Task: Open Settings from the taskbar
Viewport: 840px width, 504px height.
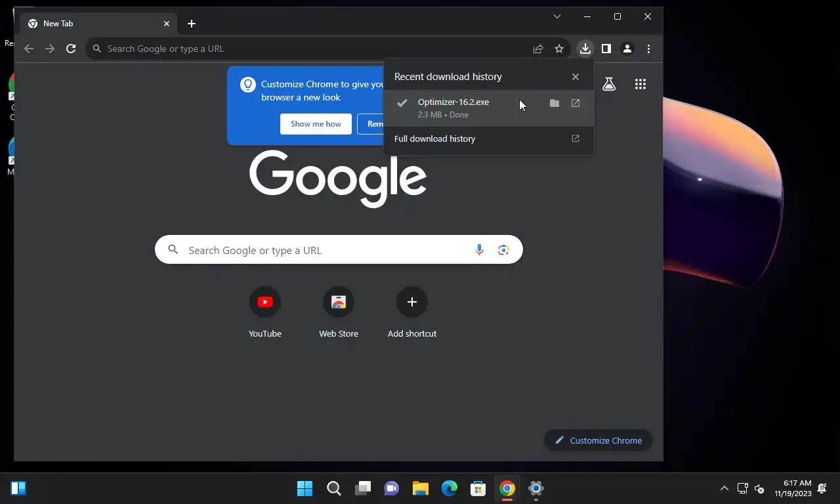Action: click(536, 488)
